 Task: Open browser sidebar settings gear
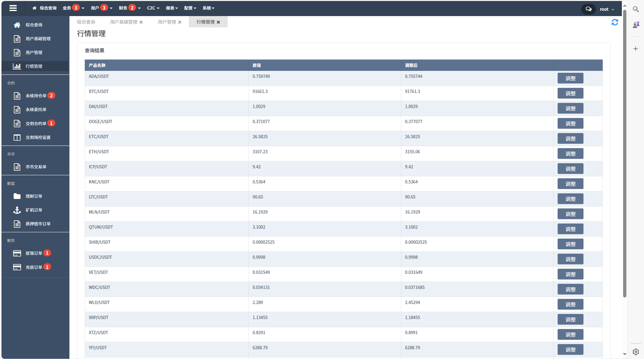[636, 352]
